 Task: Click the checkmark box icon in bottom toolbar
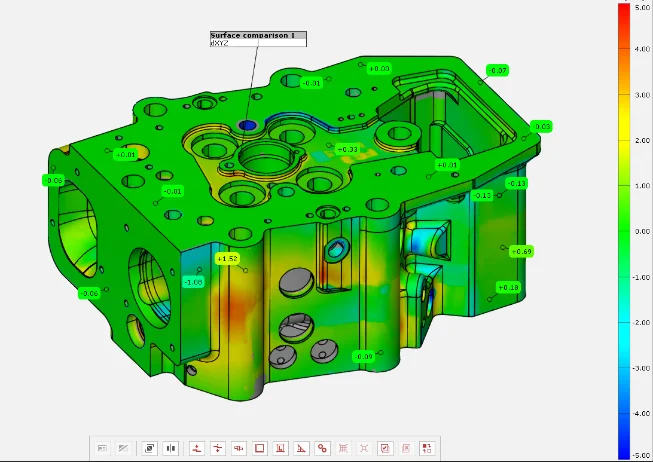click(x=385, y=448)
